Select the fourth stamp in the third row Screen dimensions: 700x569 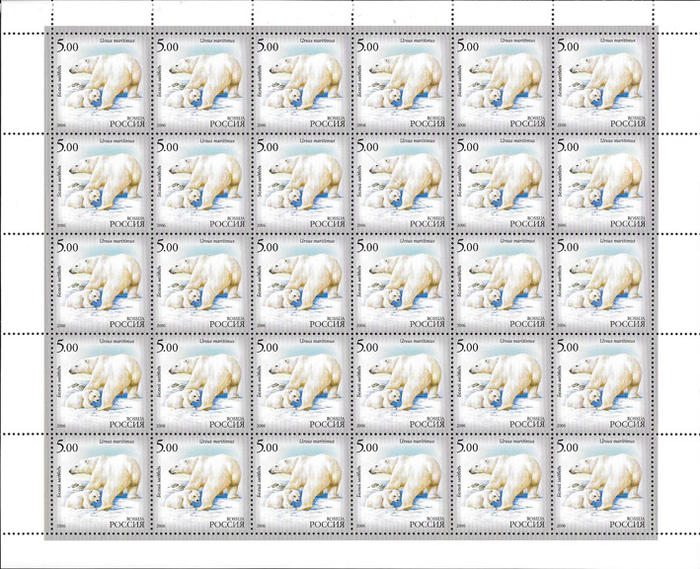pyautogui.click(x=402, y=282)
